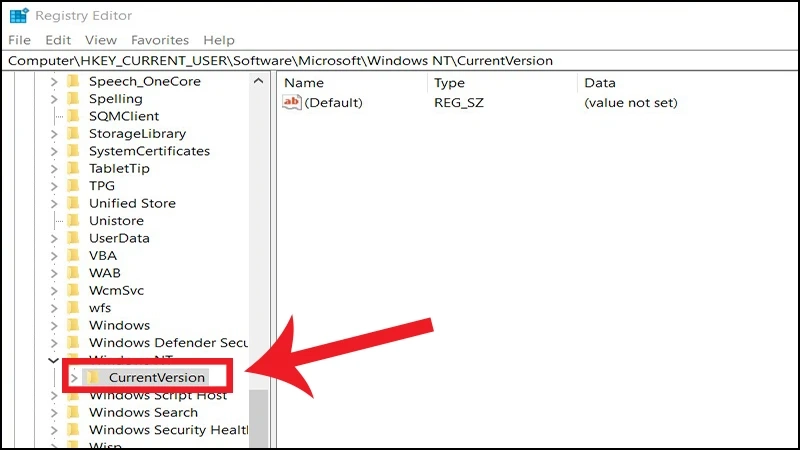Select the WcmSvc folder icon
Screen dimensions: 800x450
(x=73, y=290)
